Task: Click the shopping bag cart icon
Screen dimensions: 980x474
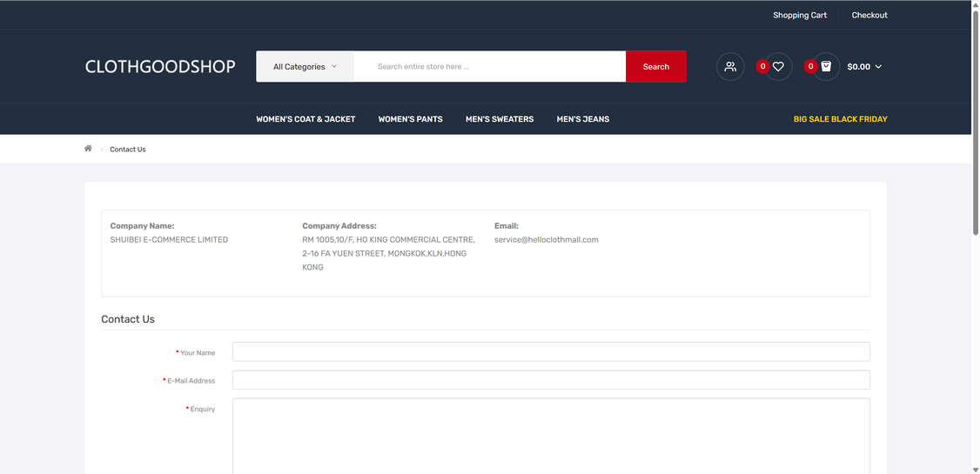Action: pyautogui.click(x=826, y=67)
